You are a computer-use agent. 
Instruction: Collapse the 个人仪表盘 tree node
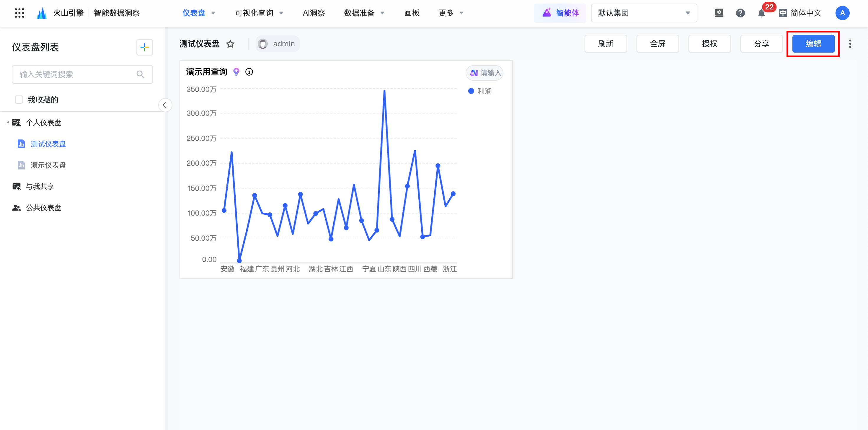7,123
